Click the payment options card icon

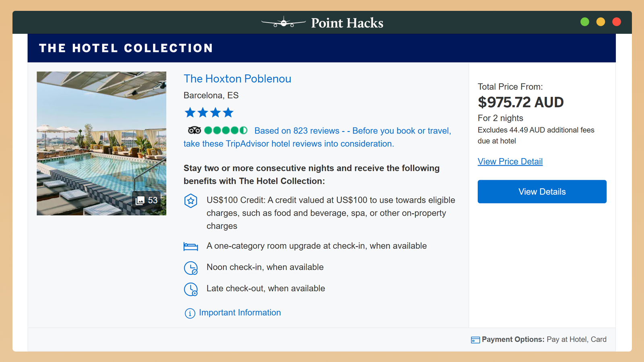[x=475, y=340]
